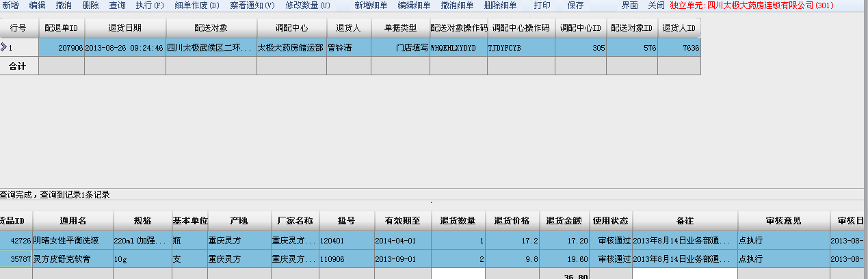The image size is (868, 279).
Task: Click the 220ml specification cell
Action: coord(142,241)
